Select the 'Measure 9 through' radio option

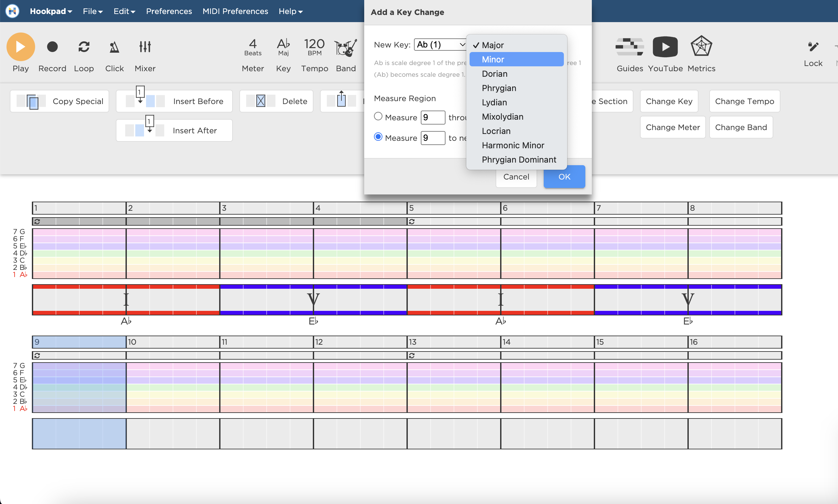pos(378,116)
